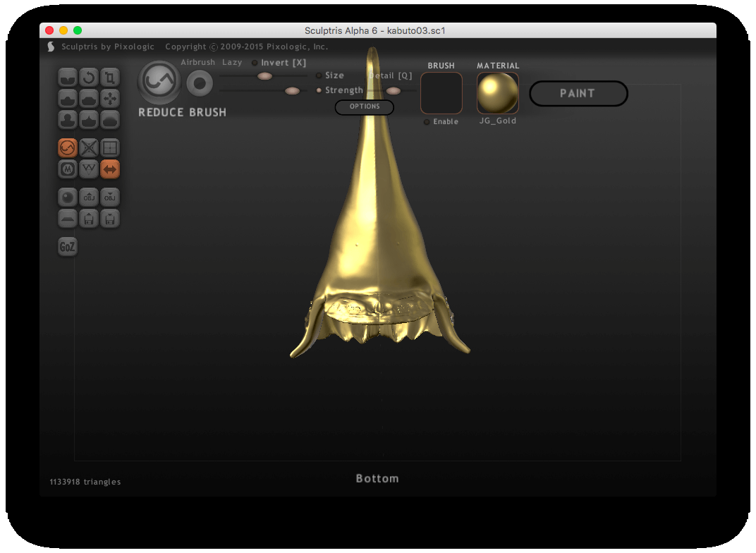Toggle Wireframe display icon
756x553 pixels.
89,169
